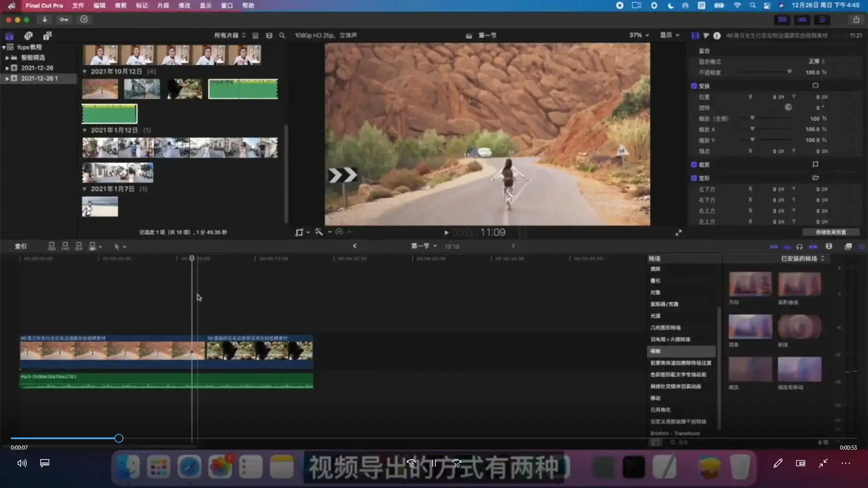Click the crop tool icon below viewer

pyautogui.click(x=299, y=232)
